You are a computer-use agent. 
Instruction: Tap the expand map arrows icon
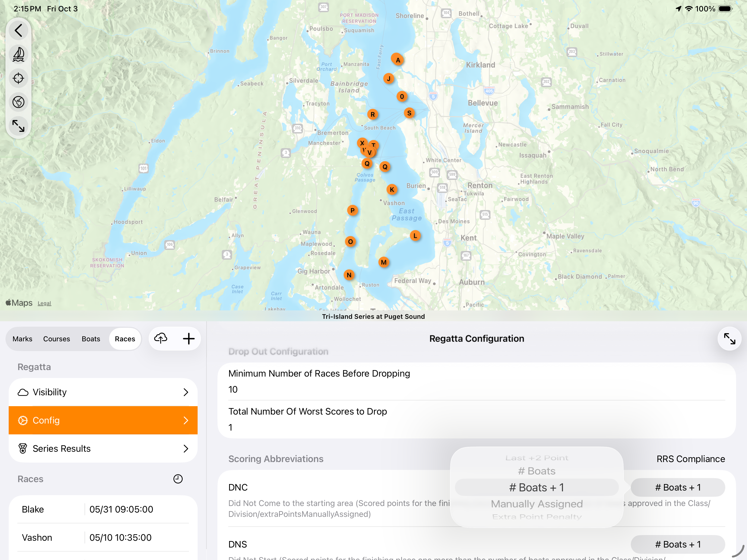click(18, 126)
